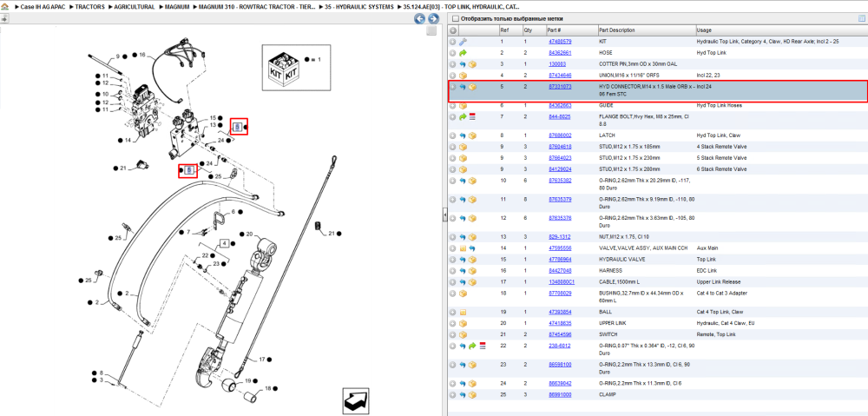
Task: Open part number 47488579 link
Action: coord(560,42)
